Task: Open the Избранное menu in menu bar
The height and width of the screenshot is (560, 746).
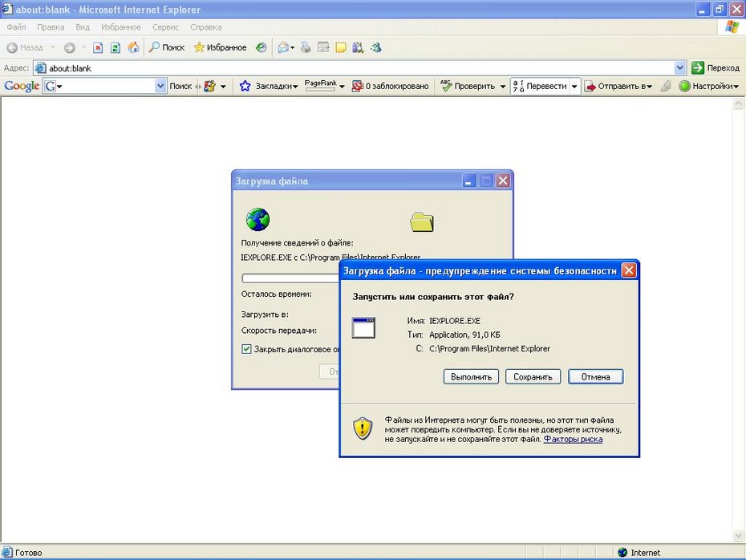Action: [x=120, y=27]
